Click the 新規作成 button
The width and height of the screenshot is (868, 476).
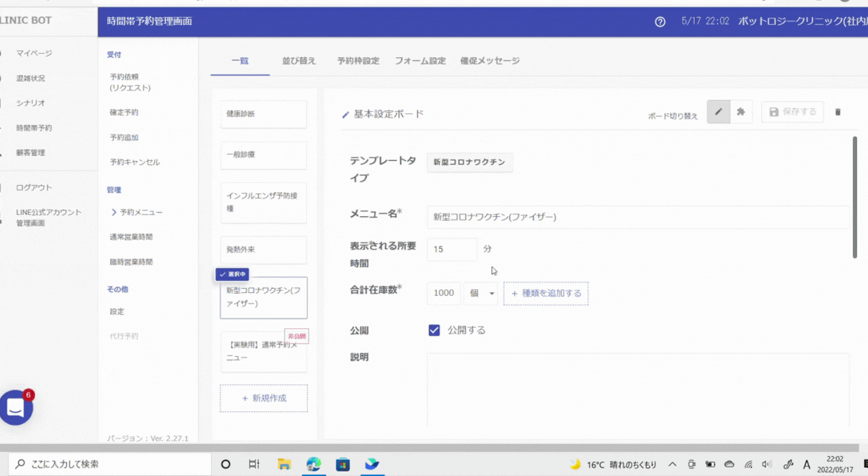(x=263, y=398)
